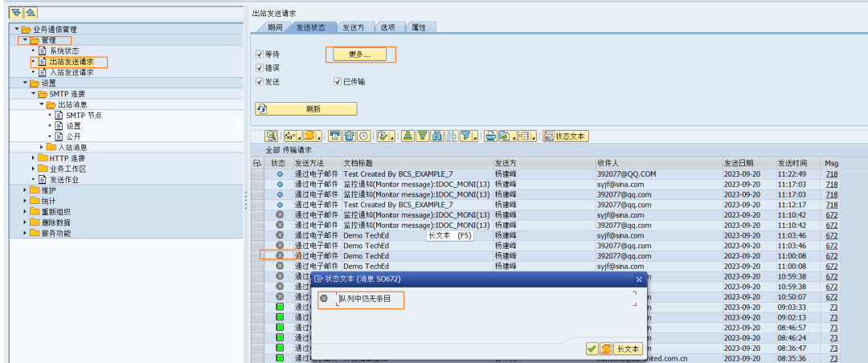Expand the 重新组织 folder node
The image size is (868, 363).
click(x=25, y=211)
